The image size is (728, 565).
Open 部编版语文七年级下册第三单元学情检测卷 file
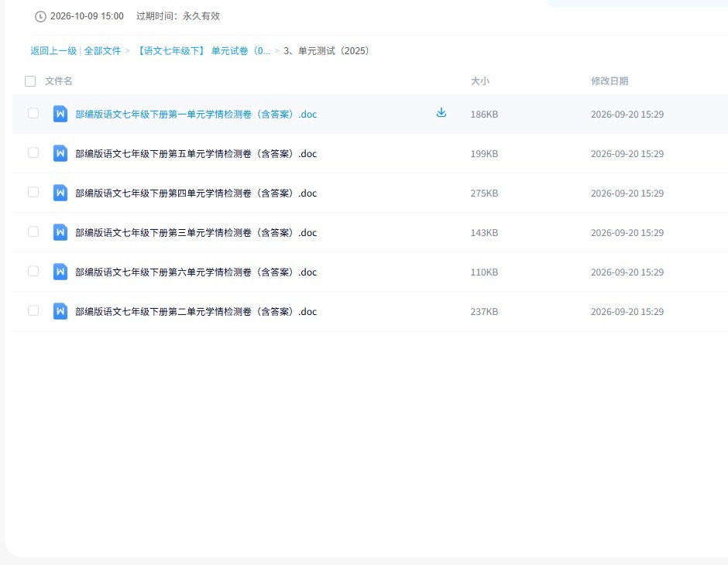(196, 232)
